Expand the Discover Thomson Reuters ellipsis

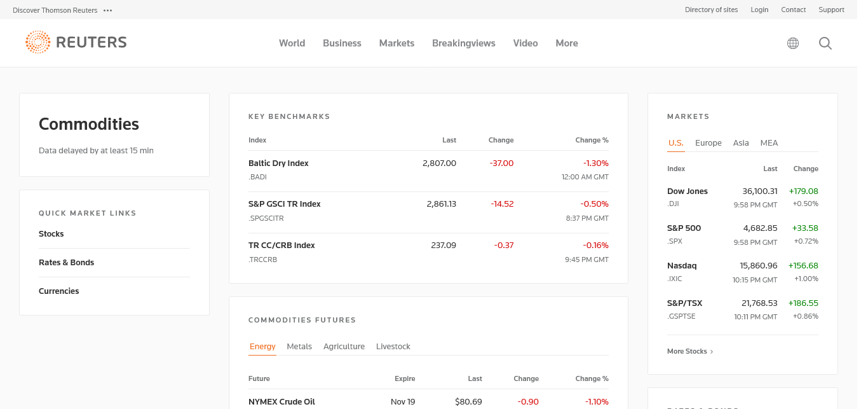(x=107, y=10)
